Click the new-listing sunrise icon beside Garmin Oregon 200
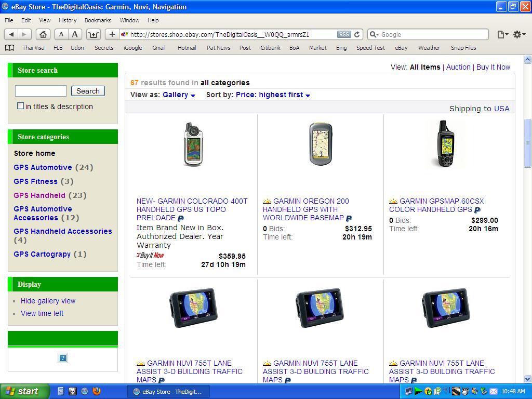Viewport: 532px width, 399px height. point(267,201)
